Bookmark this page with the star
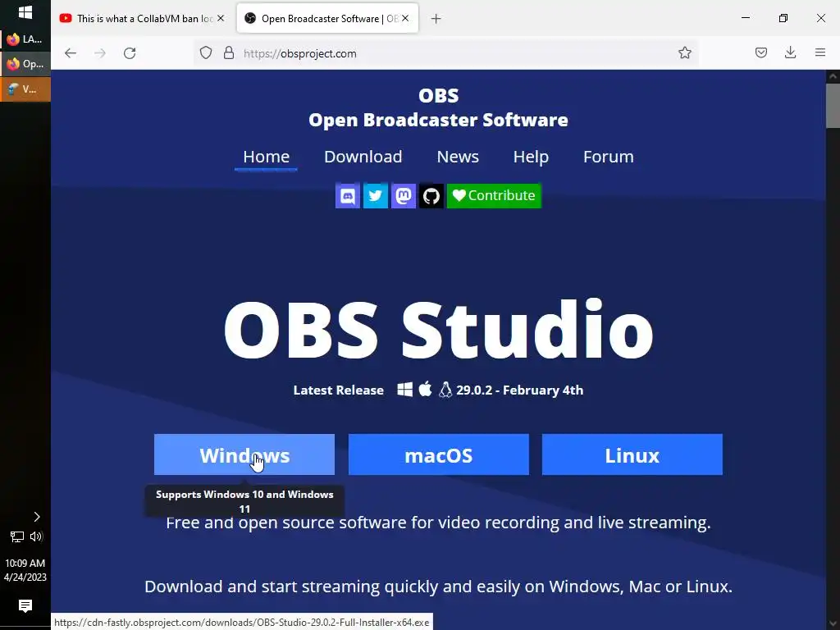840x630 pixels. coord(685,53)
